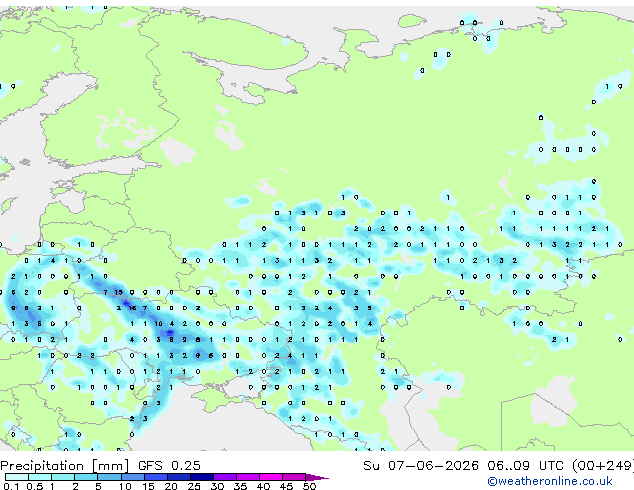
Task: Click the legend label 50
Action: (x=309, y=486)
